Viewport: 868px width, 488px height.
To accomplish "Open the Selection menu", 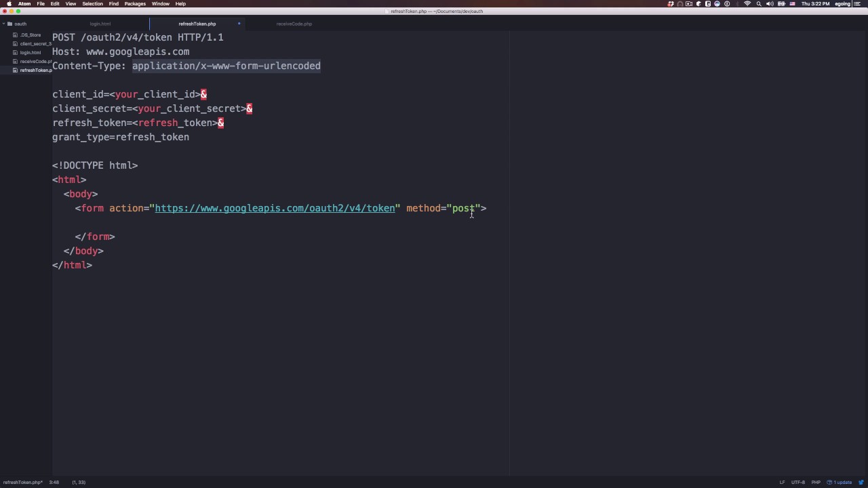I will pyautogui.click(x=92, y=3).
